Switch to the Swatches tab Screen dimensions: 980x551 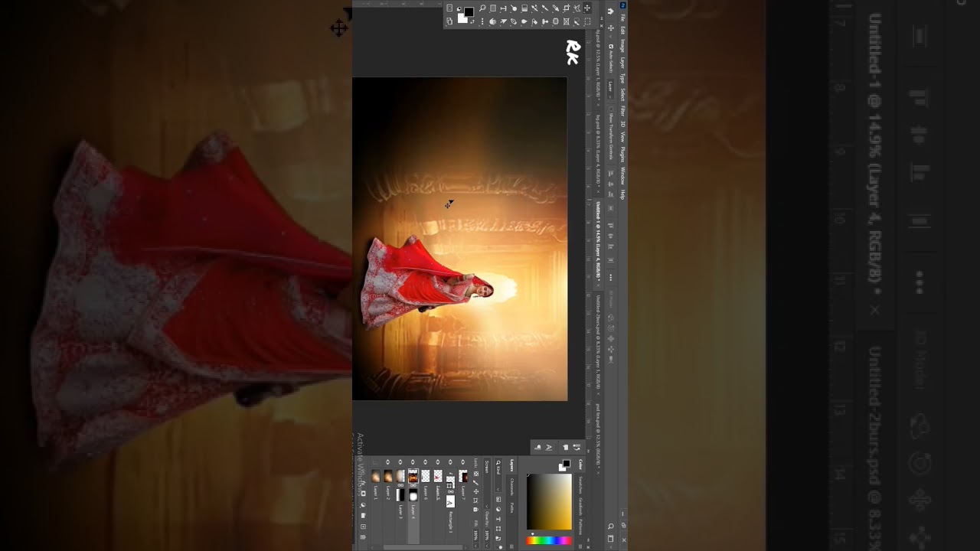coord(580,485)
